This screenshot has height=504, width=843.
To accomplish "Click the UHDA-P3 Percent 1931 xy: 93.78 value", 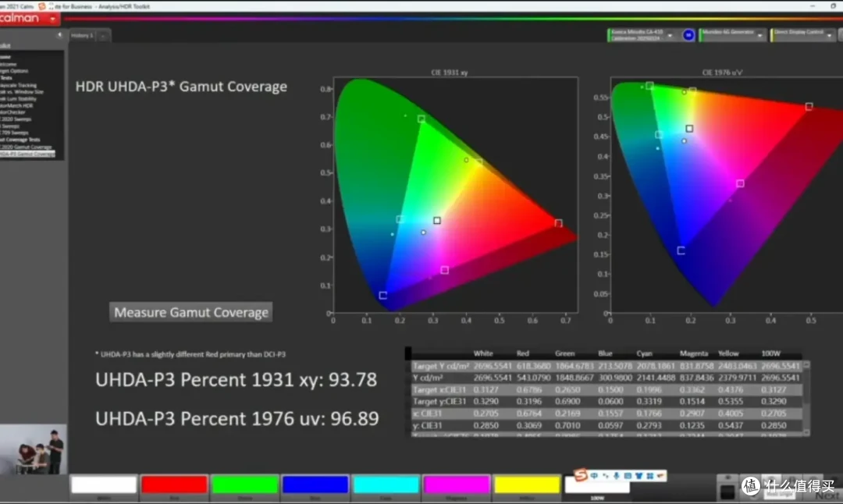I will [236, 380].
